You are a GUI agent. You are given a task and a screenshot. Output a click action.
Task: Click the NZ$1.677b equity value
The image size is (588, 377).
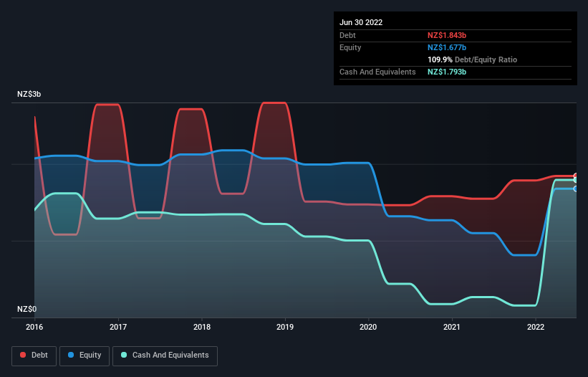447,47
